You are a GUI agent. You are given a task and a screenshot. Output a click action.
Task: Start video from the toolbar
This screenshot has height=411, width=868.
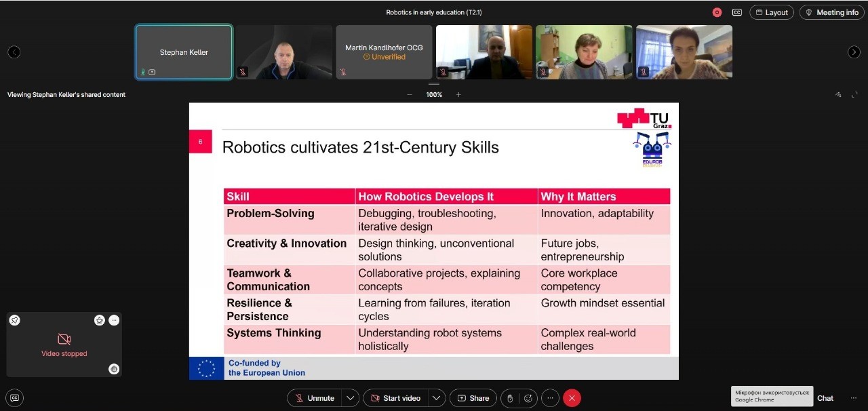tap(395, 398)
